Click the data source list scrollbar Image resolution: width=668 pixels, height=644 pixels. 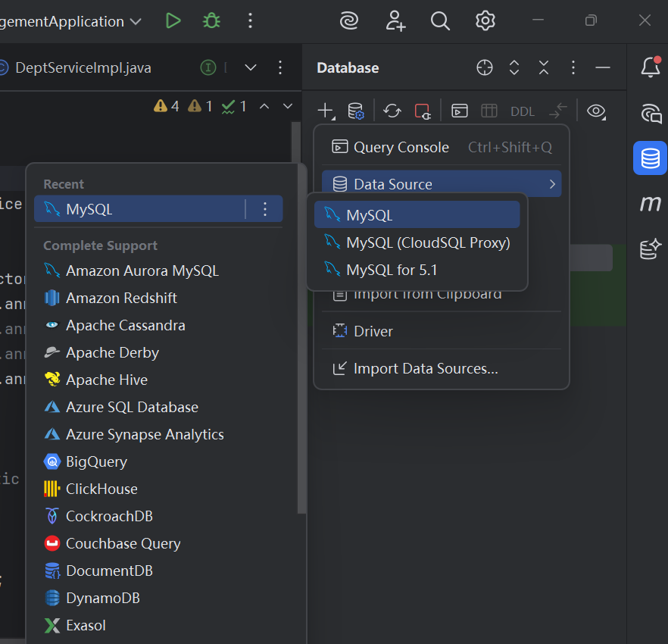(x=301, y=339)
